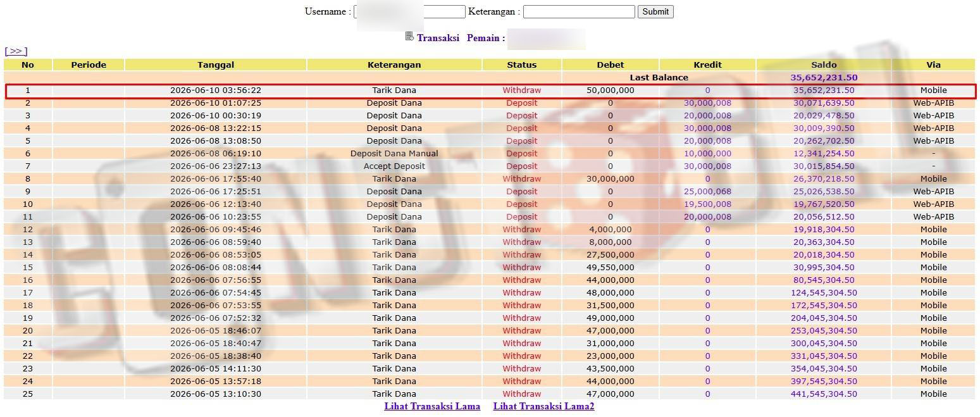
Task: Click the Transaksi document icon
Action: 409,37
